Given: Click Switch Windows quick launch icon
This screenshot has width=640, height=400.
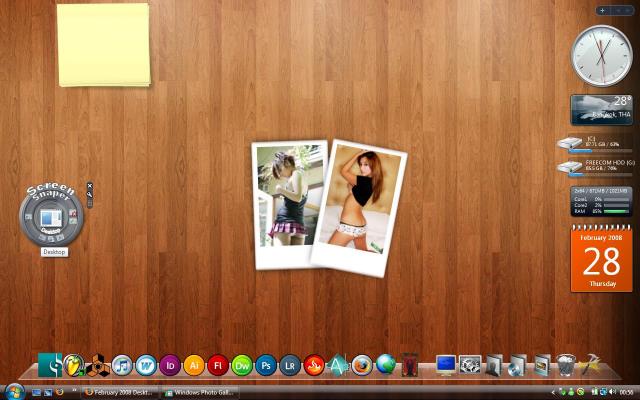Looking at the screenshot, I should pos(48,393).
